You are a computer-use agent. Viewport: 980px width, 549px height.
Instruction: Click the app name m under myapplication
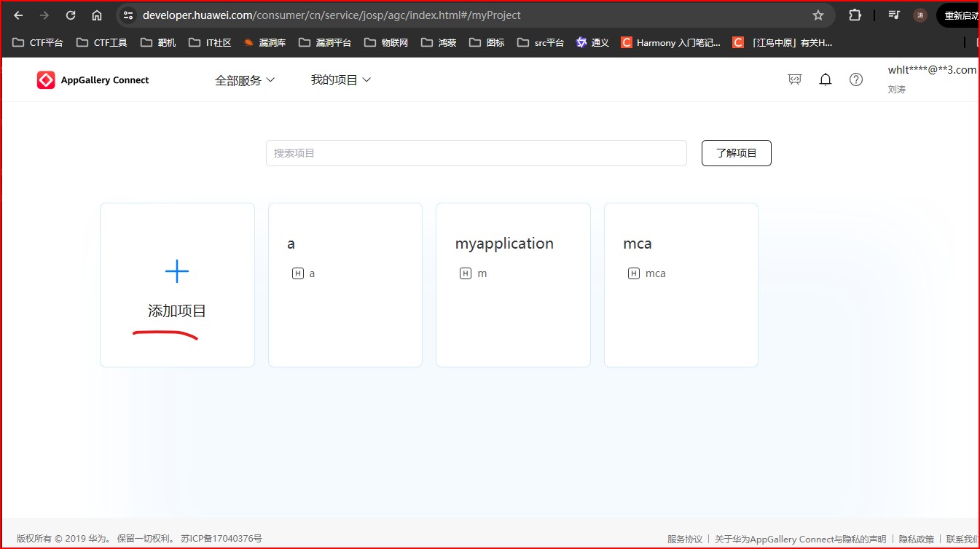tap(482, 273)
